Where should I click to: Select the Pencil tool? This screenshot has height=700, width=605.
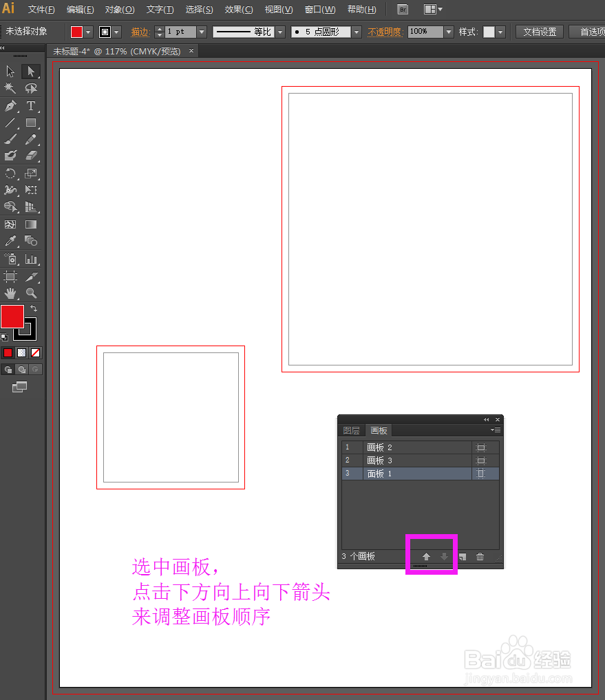pos(30,139)
